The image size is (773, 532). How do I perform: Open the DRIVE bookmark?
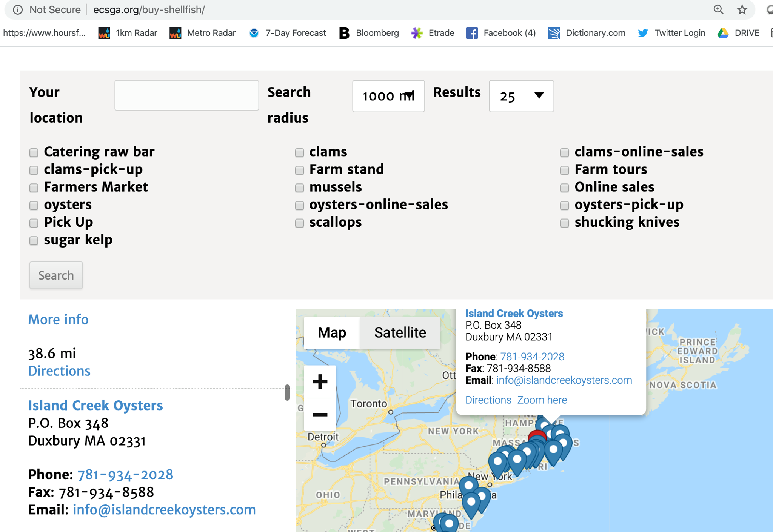738,33
